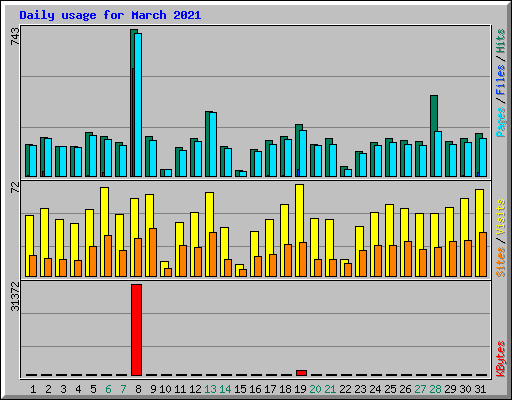This screenshot has height=400, width=512.
Task: Click the 'Sites' legend label
Action: tap(501, 262)
